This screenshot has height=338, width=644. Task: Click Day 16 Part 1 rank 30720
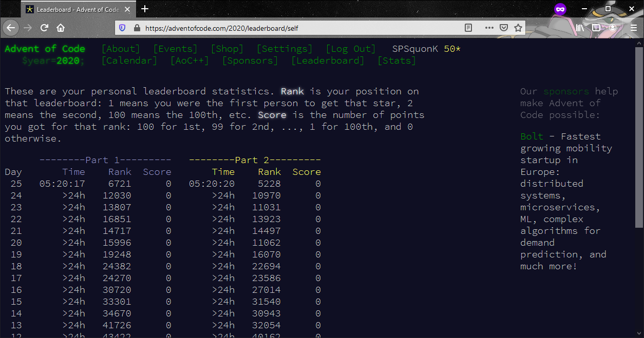[x=117, y=290]
